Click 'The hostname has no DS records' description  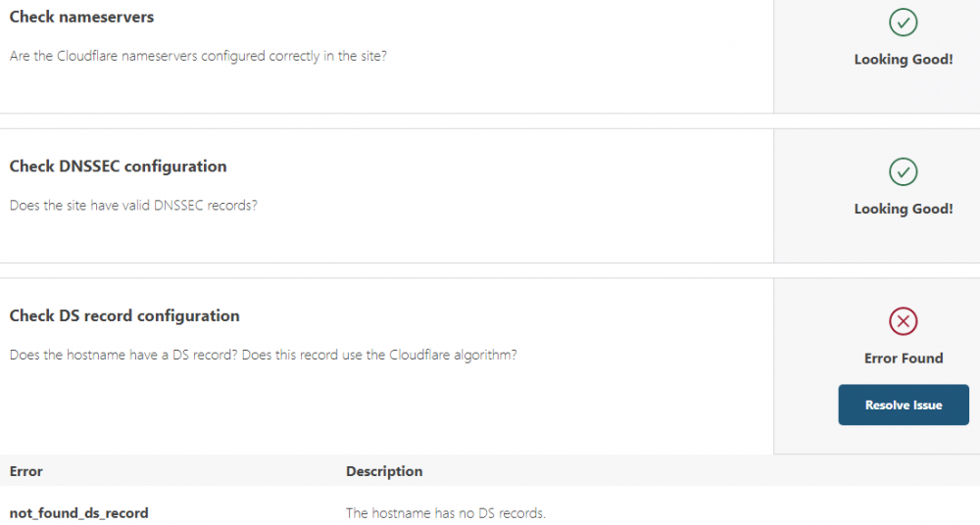coord(446,513)
